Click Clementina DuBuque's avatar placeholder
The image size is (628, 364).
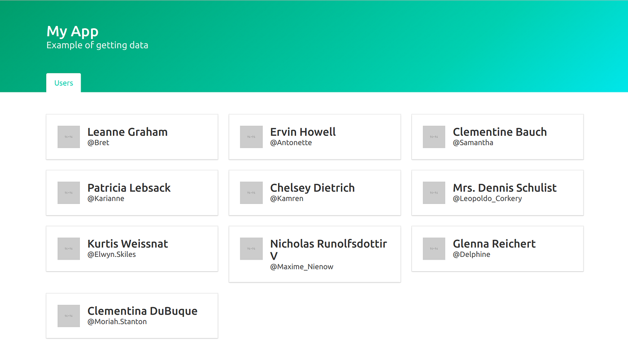[x=69, y=316]
